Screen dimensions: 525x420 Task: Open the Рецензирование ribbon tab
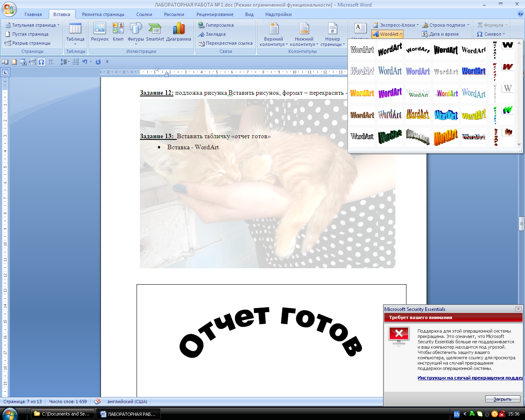coord(215,14)
